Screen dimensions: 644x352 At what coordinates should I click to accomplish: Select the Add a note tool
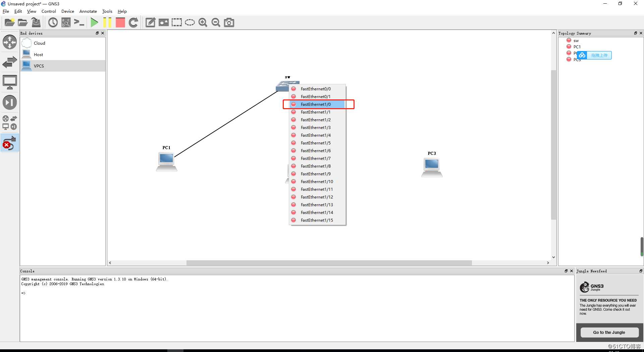coord(150,23)
